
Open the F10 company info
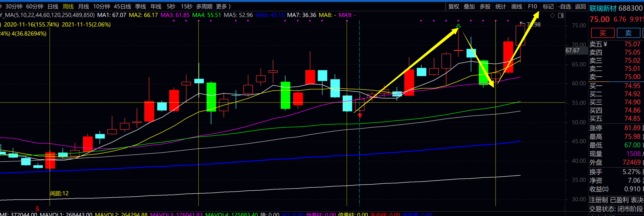click(x=532, y=6)
